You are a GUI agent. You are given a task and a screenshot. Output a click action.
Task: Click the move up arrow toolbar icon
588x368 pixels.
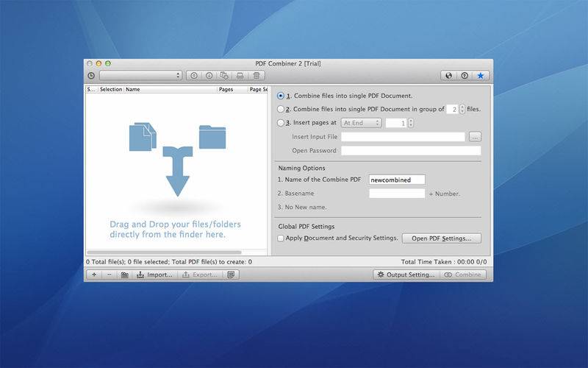[x=194, y=76]
